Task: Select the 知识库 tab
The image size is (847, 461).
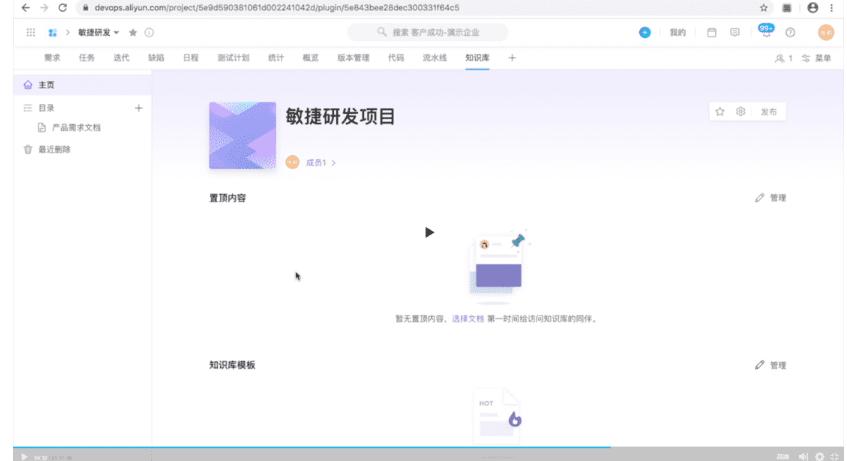Action: (477, 58)
